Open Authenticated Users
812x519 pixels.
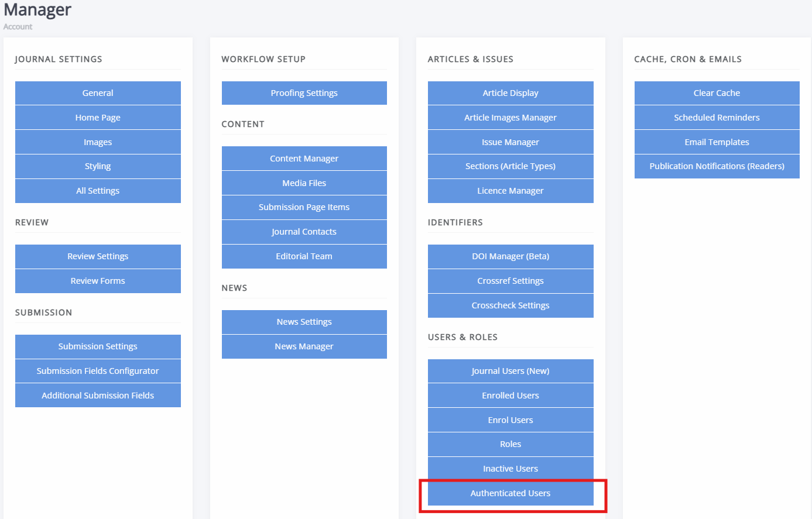[511, 493]
